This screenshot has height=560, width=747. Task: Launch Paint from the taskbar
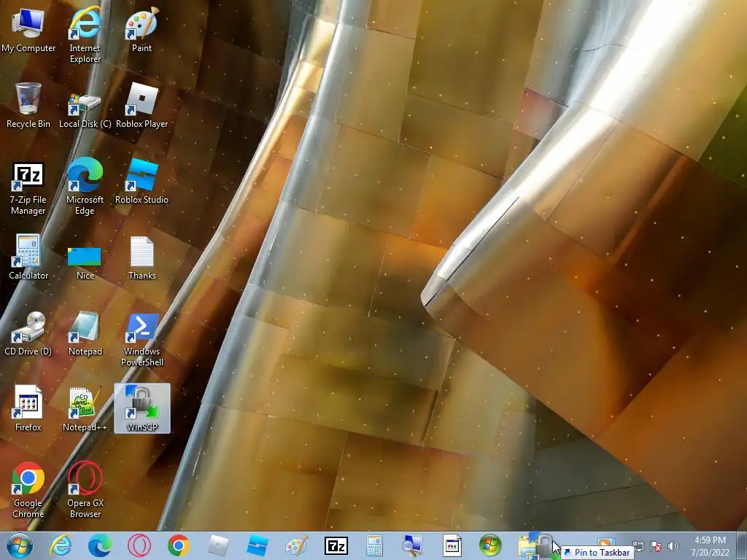tap(296, 545)
